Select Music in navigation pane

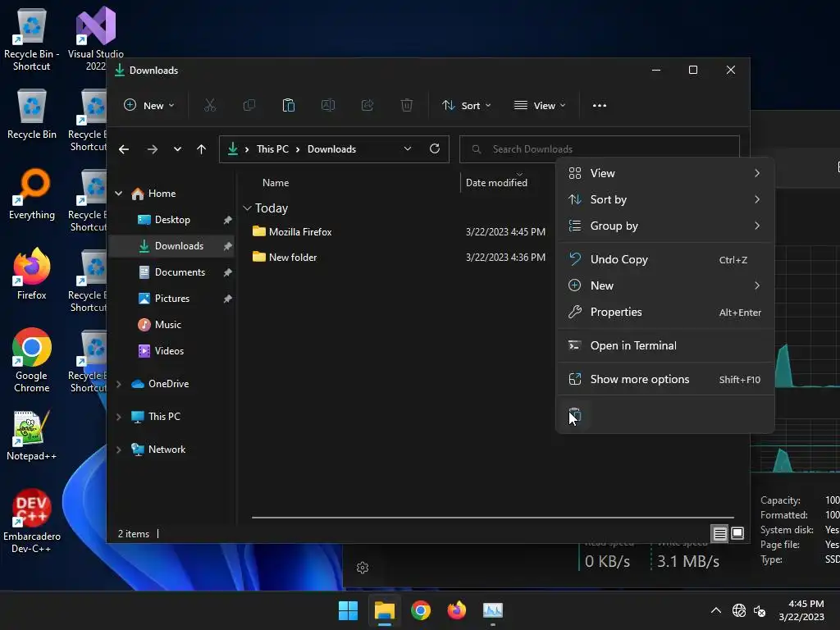click(x=171, y=325)
